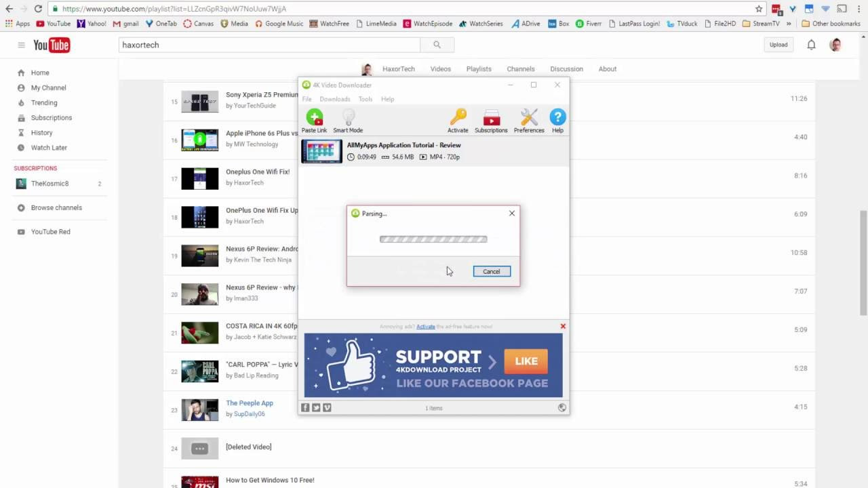The image size is (868, 488).
Task: Open the Other bookmarks folder
Action: tap(831, 24)
